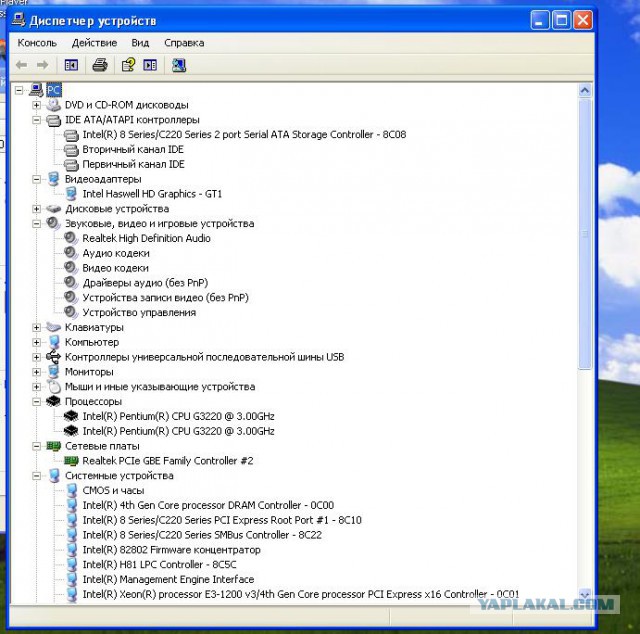The image size is (640, 634).
Task: Click the Device Manager title bar icon
Action: pos(18,20)
